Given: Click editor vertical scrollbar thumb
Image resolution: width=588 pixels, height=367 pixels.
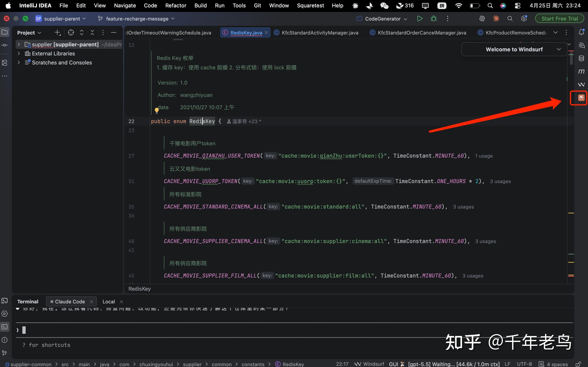Looking at the screenshot, I should pos(571,58).
